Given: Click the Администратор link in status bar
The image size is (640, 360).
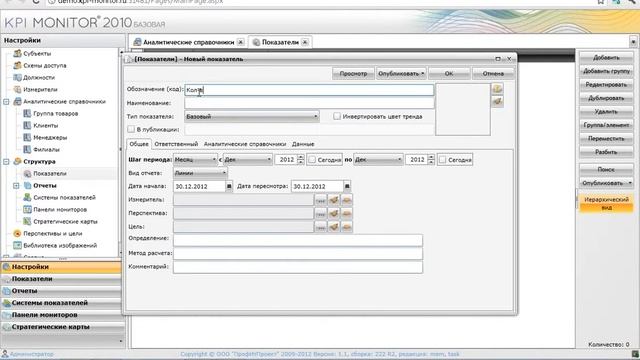Looking at the screenshot, I should (x=31, y=354).
